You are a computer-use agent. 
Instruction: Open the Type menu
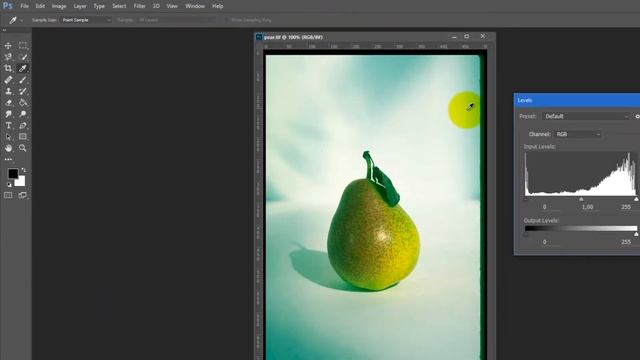[x=99, y=6]
